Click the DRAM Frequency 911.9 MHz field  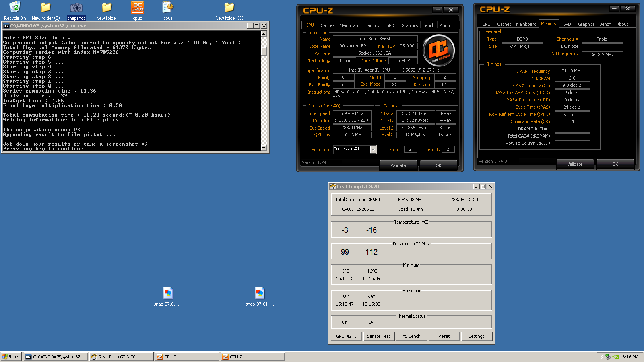572,71
